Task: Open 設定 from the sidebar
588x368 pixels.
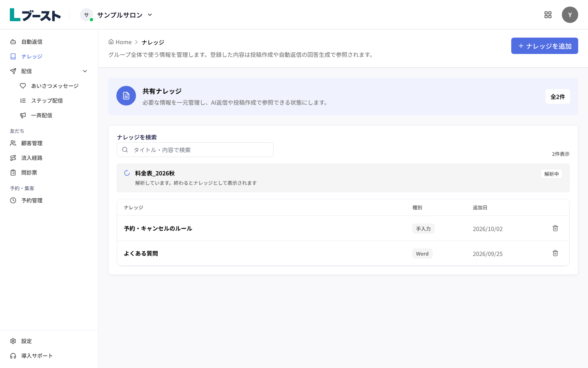Action: 49,341
